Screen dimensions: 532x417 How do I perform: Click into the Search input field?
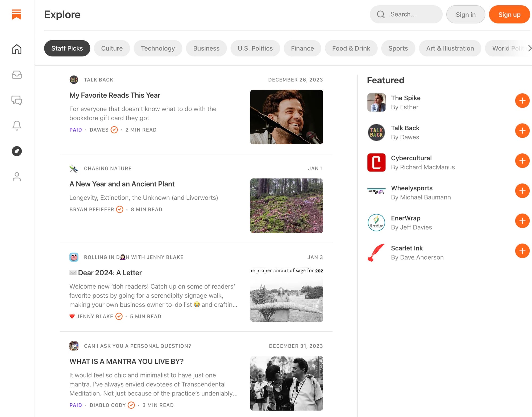[414, 14]
